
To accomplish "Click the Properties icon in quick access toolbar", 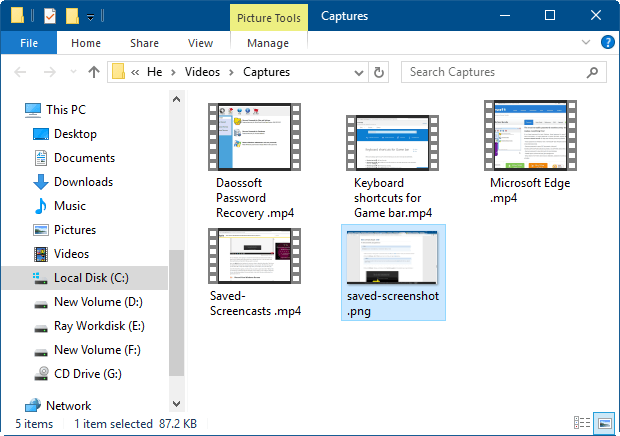I will [x=50, y=16].
